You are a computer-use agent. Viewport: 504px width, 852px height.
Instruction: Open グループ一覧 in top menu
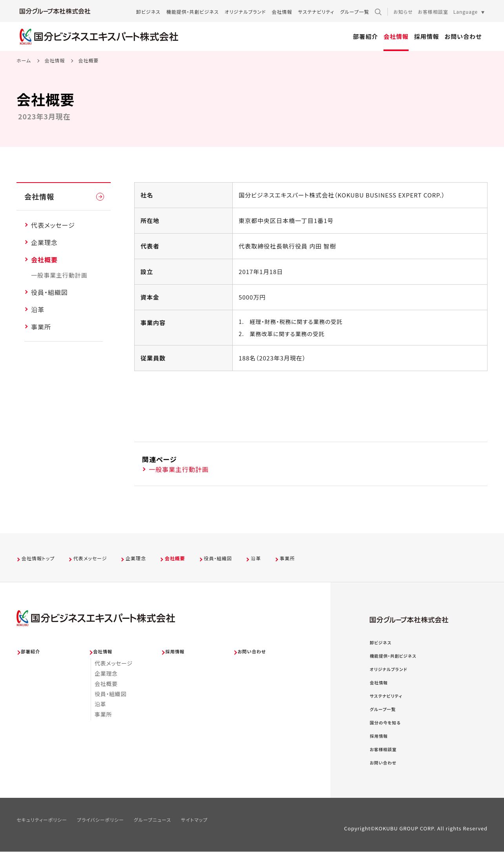[x=354, y=12]
